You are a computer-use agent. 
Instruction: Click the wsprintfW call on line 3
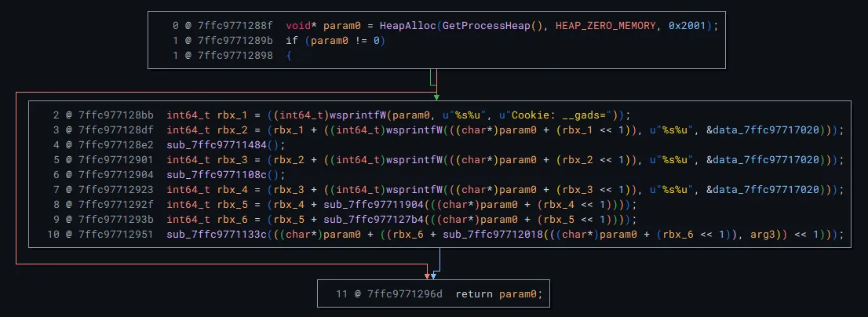pos(416,130)
